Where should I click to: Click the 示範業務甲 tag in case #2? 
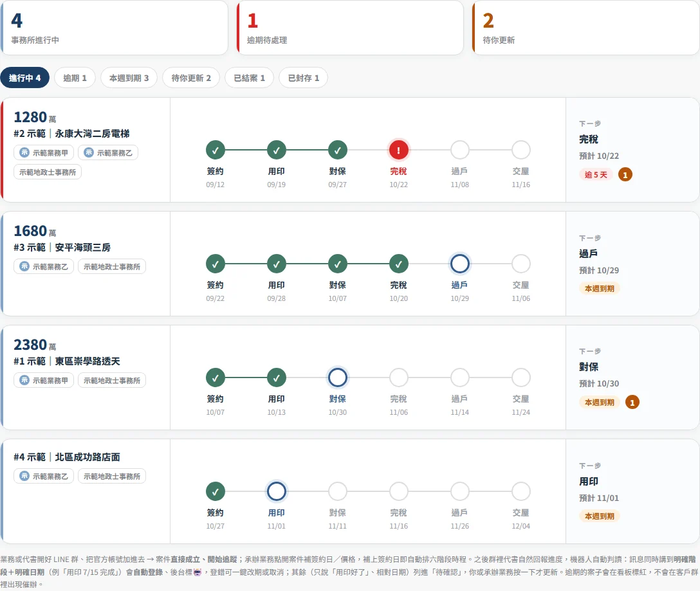[44, 152]
